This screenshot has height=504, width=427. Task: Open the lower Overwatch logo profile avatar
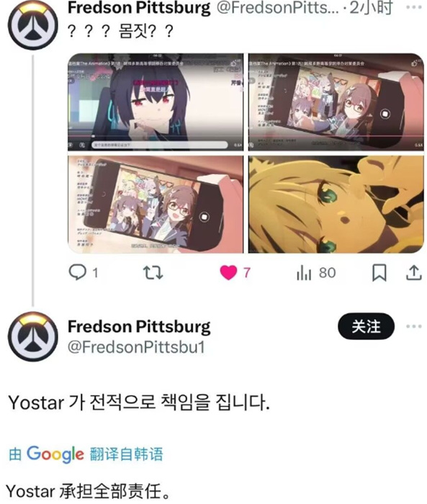pos(33,336)
